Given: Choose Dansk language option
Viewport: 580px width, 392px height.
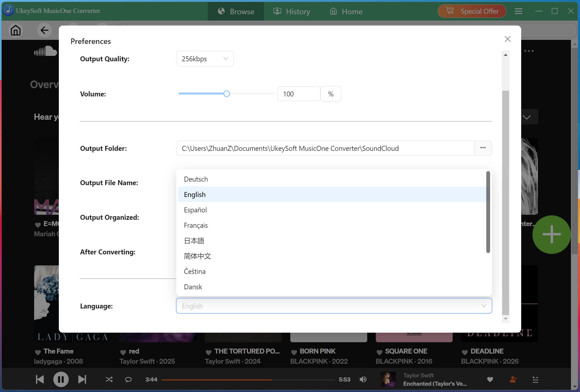Looking at the screenshot, I should pos(332,287).
